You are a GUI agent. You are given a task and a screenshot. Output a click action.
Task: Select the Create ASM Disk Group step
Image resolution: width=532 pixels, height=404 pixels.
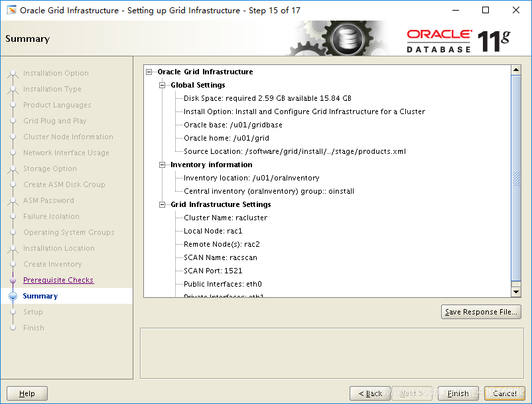64,185
